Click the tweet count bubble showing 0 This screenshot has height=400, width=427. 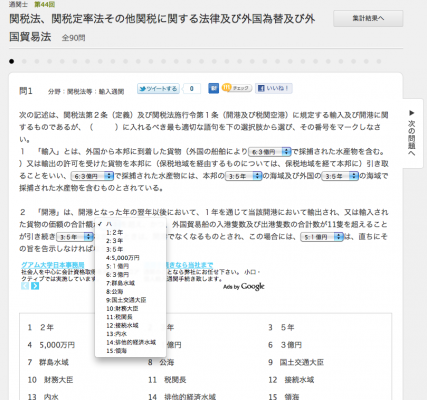tap(192, 89)
